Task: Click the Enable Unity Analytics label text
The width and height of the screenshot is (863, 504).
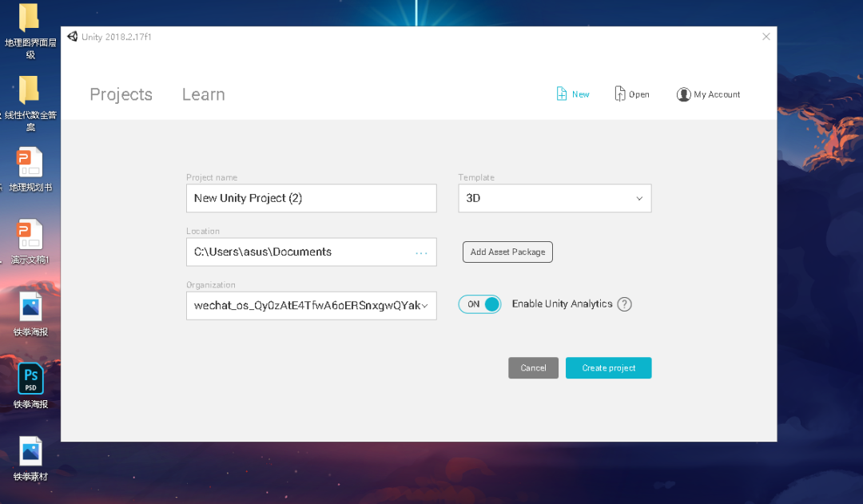Action: (562, 304)
